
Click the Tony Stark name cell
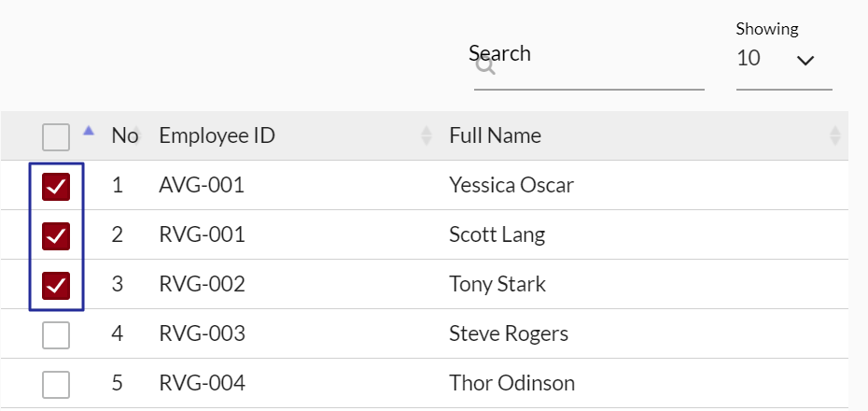(497, 284)
